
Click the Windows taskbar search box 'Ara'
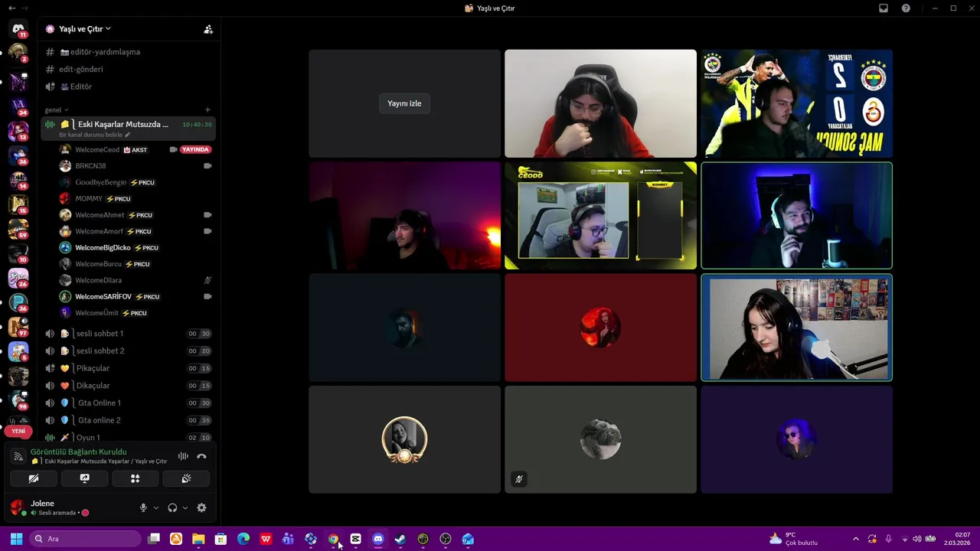coord(86,539)
